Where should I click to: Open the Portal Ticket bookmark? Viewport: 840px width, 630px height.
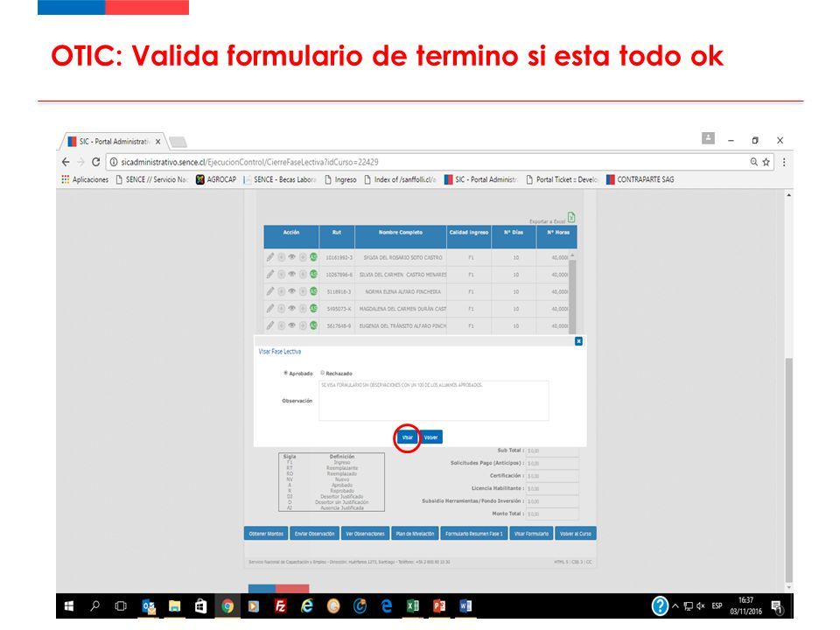[562, 179]
